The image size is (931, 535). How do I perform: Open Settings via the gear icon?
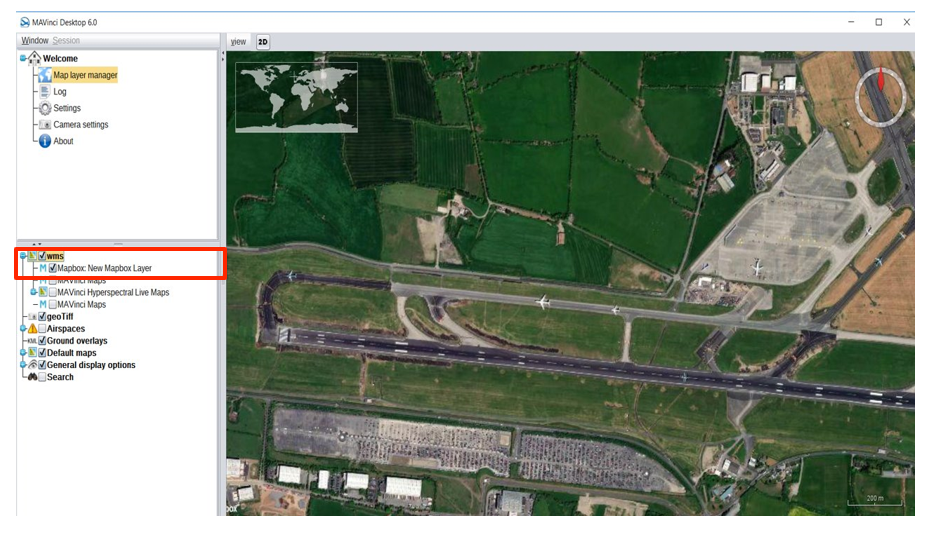click(x=45, y=108)
